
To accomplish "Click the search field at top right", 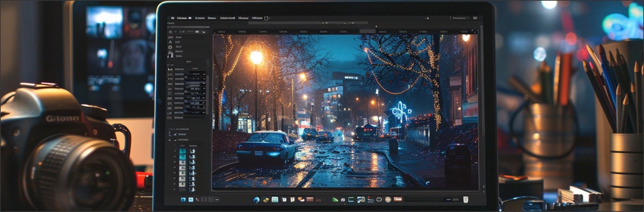I will click(459, 18).
